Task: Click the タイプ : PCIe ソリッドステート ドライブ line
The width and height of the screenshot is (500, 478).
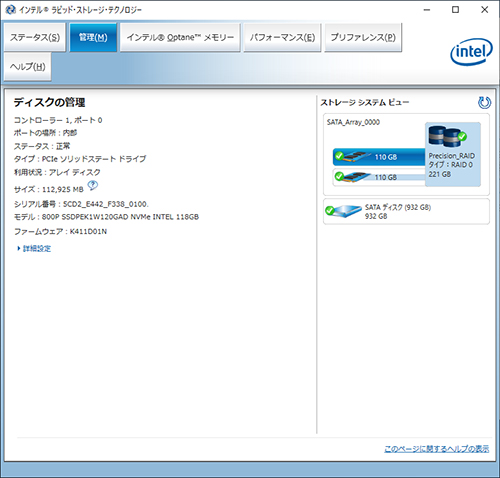Action: pyautogui.click(x=80, y=159)
